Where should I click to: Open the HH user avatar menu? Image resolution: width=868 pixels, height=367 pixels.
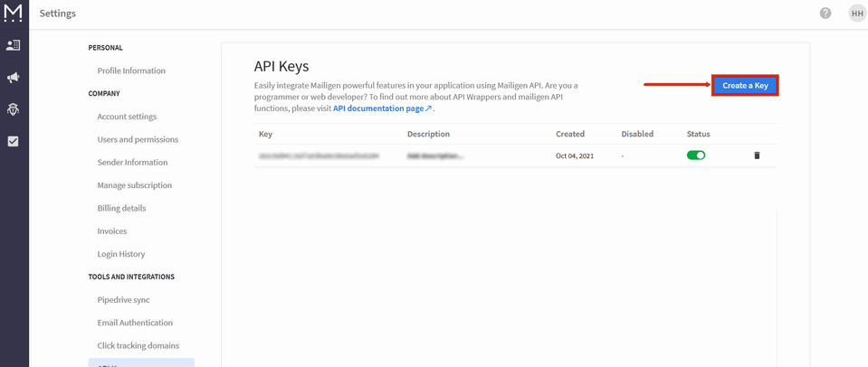click(855, 14)
